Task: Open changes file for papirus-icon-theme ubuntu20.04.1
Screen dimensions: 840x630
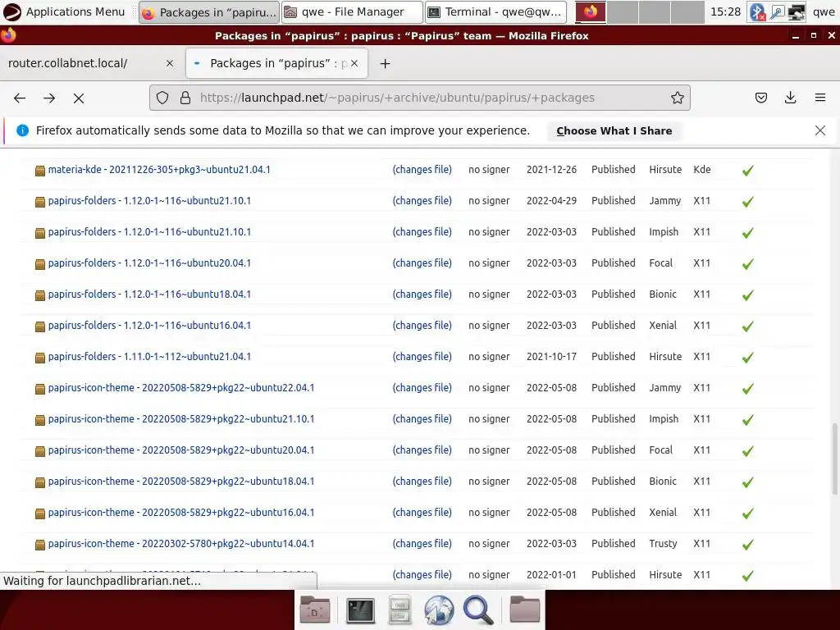Action: (422, 450)
